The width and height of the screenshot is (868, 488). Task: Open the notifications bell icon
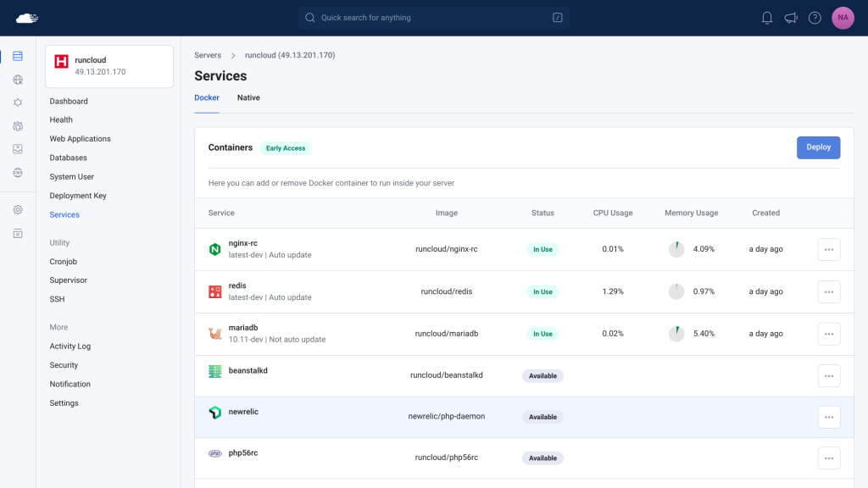(x=766, y=18)
